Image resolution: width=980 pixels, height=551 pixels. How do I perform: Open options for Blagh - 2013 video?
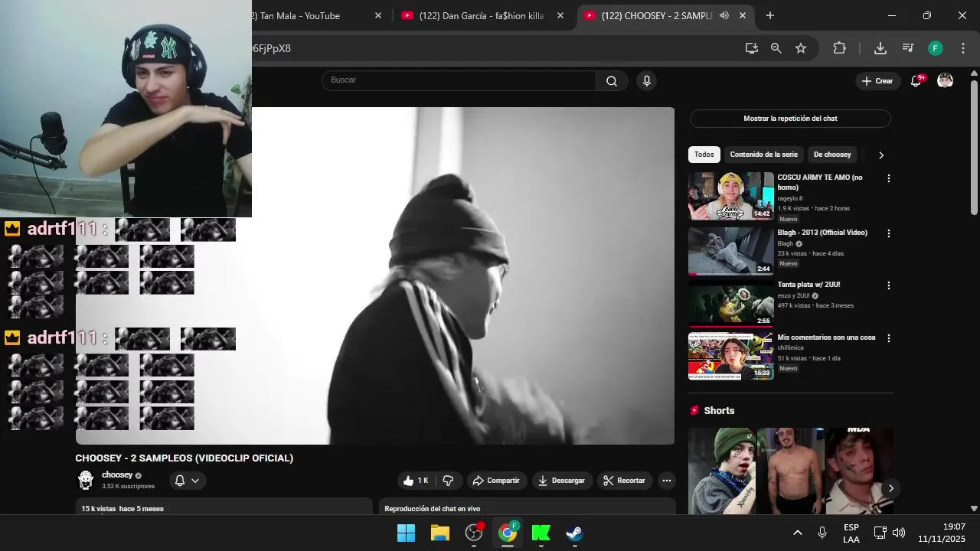(889, 233)
